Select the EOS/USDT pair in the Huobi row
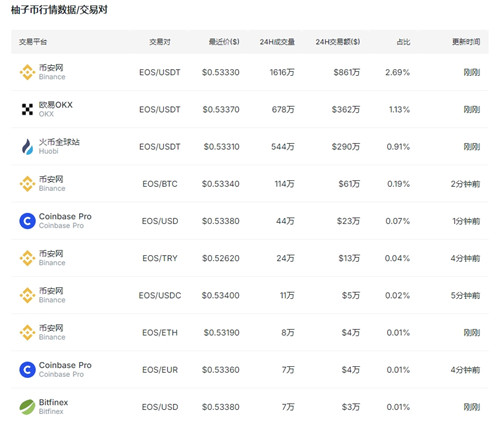This screenshot has height=423, width=500. (160, 147)
